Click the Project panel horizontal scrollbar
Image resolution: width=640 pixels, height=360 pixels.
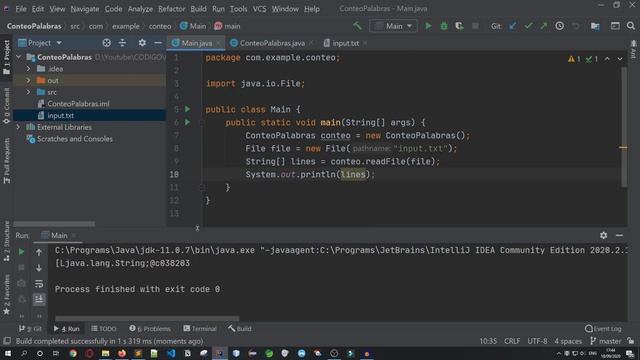tap(54, 224)
